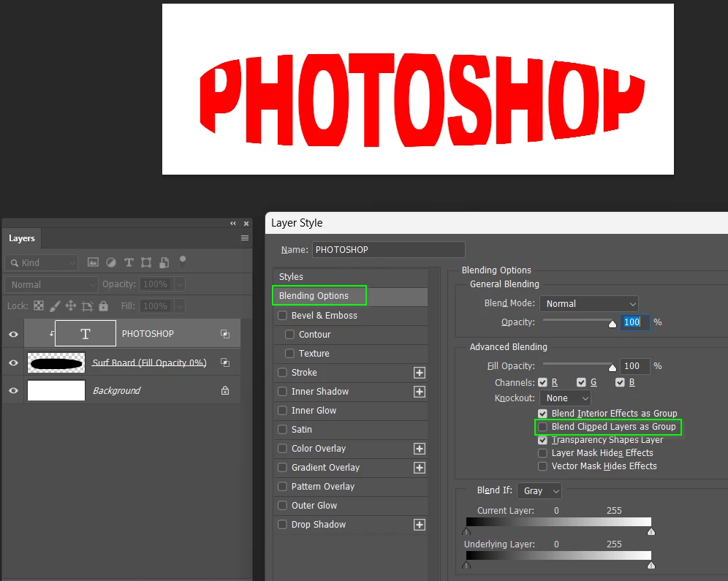Screen dimensions: 728x581
Task: Open Pattern Overlay settings
Action: 322,486
